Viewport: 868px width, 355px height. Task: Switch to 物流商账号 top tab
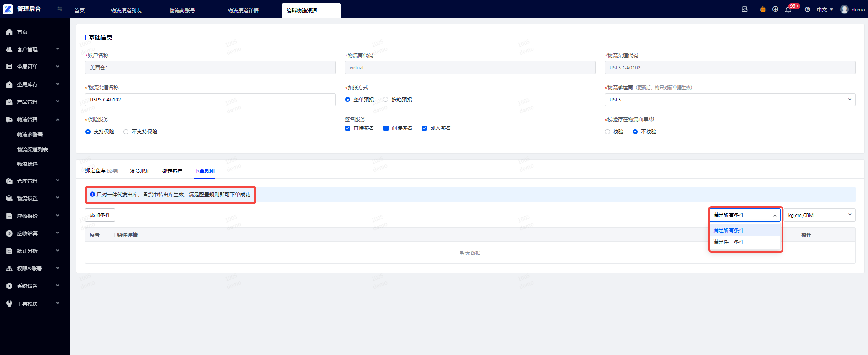pos(182,11)
